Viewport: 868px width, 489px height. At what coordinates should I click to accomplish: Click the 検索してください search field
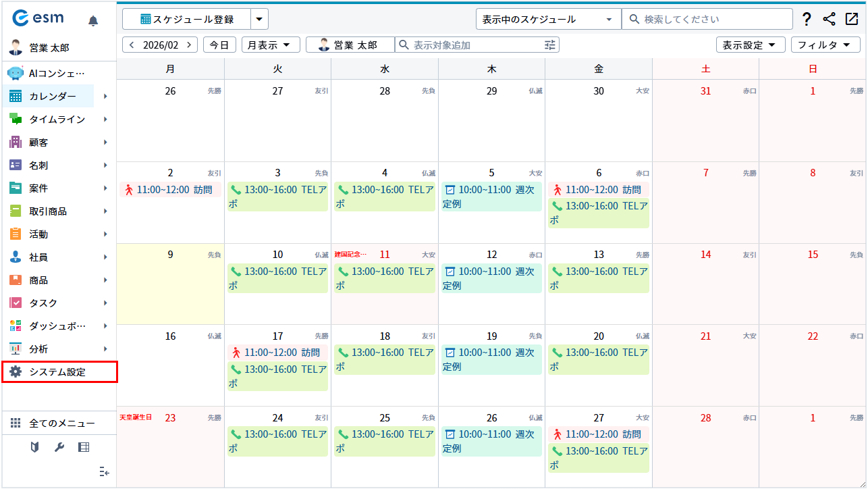coord(709,19)
